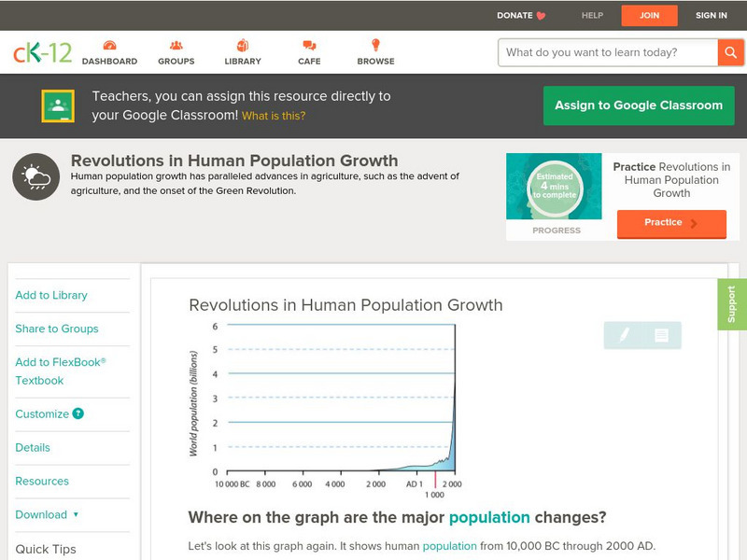Click the Donate heart icon

[x=541, y=16]
